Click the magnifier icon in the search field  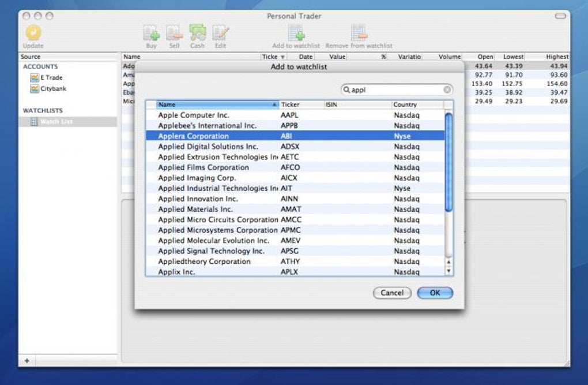346,90
